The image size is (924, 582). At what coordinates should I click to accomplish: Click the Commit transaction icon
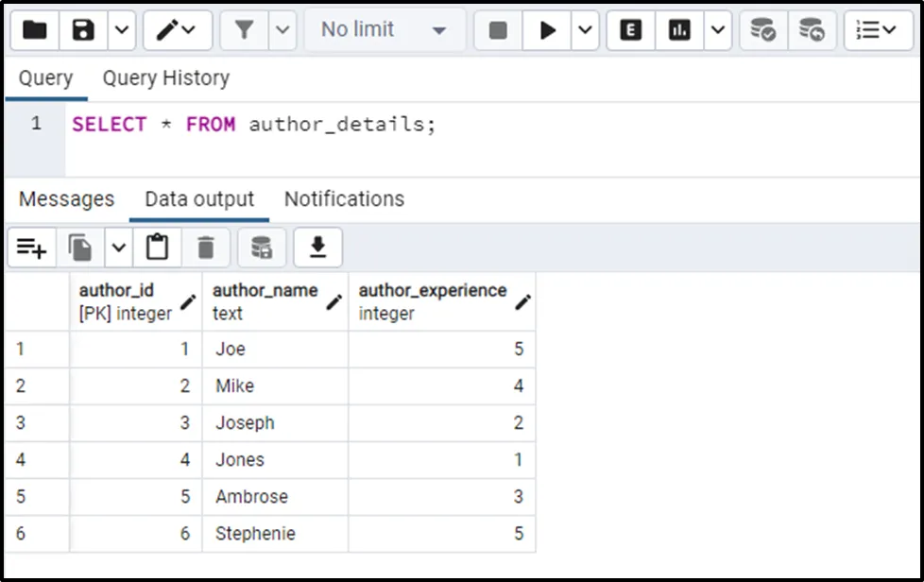(763, 30)
